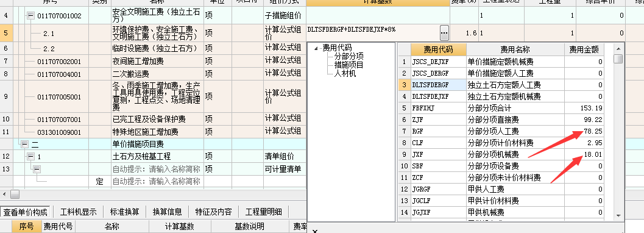This screenshot has width=644, height=233.
Task: Collapse the 二 单价措施项目费 section
Action: pos(24,145)
